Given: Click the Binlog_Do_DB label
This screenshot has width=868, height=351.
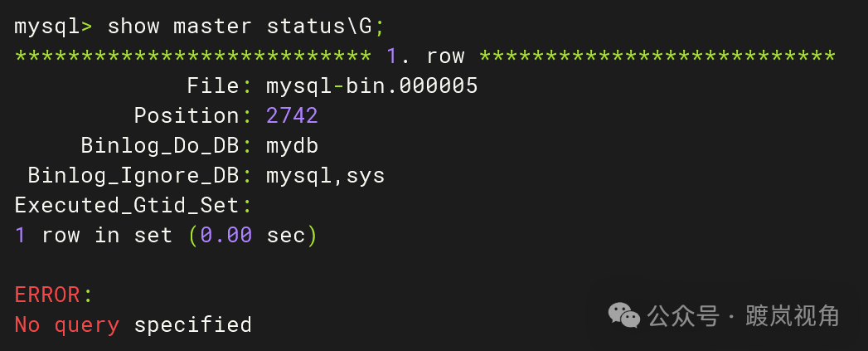Looking at the screenshot, I should 160,146.
